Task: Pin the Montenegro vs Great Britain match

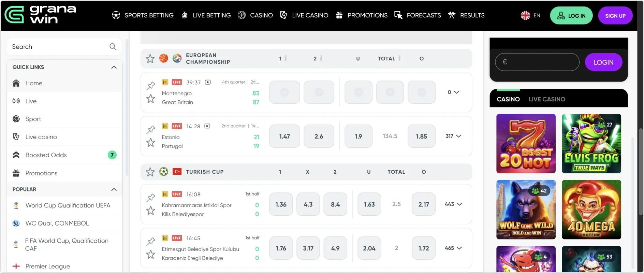Action: click(151, 85)
